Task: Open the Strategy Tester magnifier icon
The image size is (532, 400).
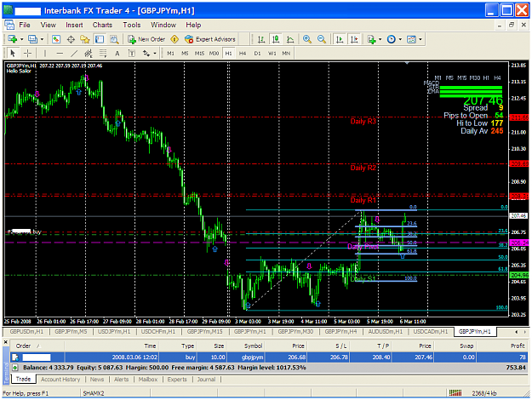Action: (114, 39)
